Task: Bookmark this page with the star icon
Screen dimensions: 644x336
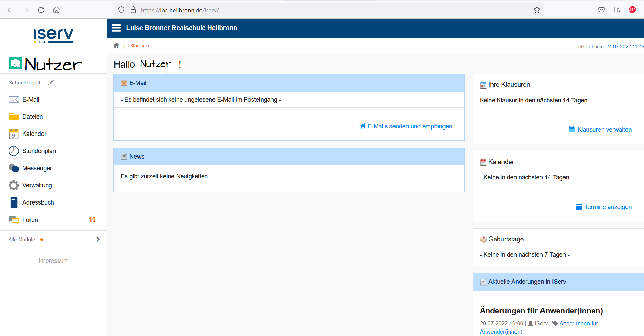Action: (537, 10)
